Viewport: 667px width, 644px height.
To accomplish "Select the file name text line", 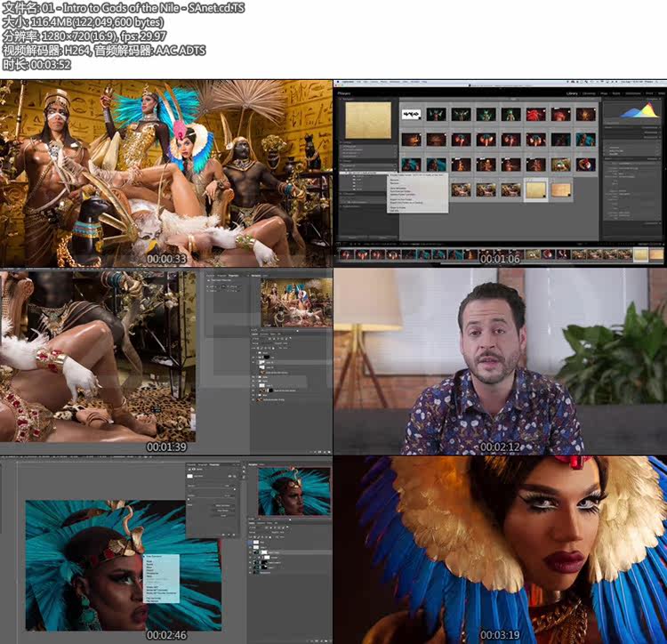I will click(124, 8).
